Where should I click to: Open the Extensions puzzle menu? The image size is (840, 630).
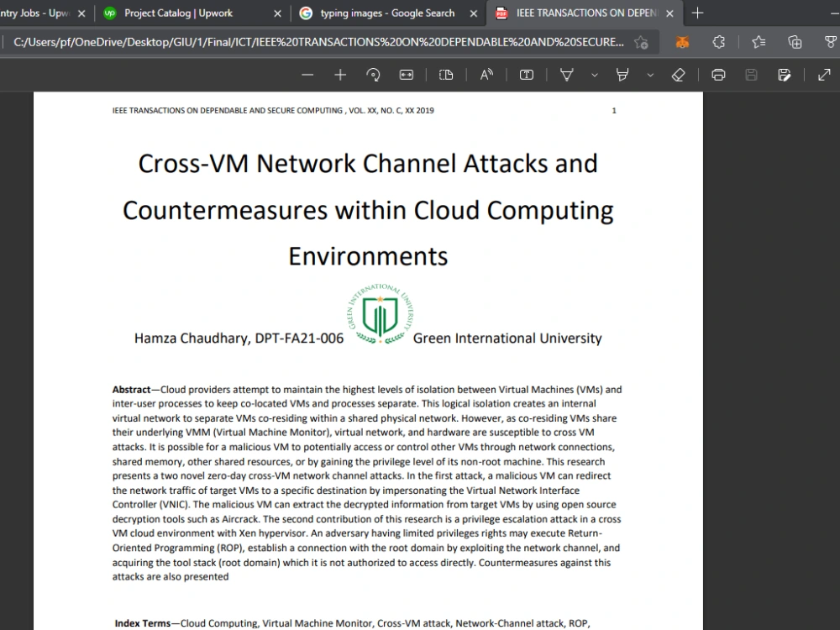719,42
